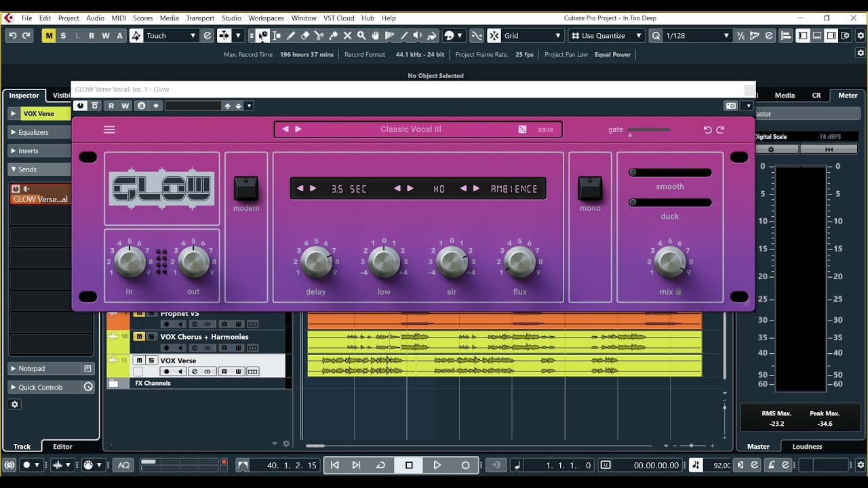Image resolution: width=868 pixels, height=488 pixels.
Task: Toggle global Mute state M button
Action: [49, 35]
